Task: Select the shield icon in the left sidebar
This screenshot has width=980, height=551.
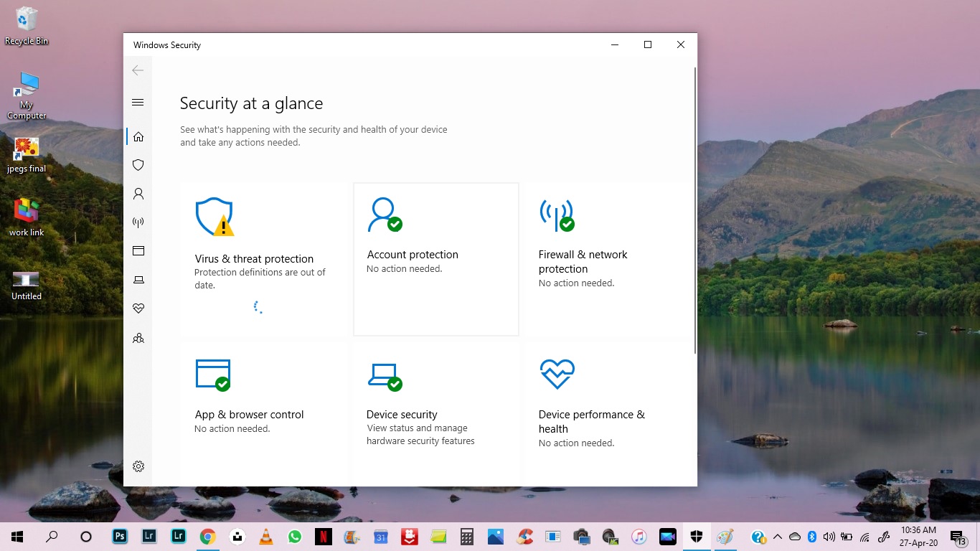Action: click(138, 165)
